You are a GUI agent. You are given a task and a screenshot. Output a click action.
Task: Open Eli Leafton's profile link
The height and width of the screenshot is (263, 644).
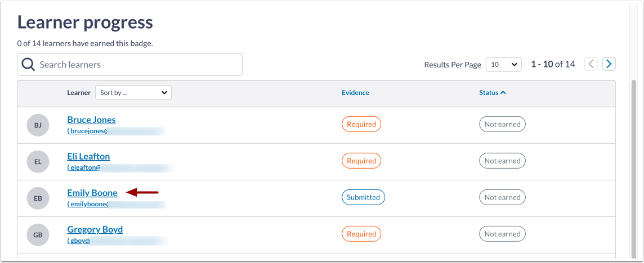88,156
